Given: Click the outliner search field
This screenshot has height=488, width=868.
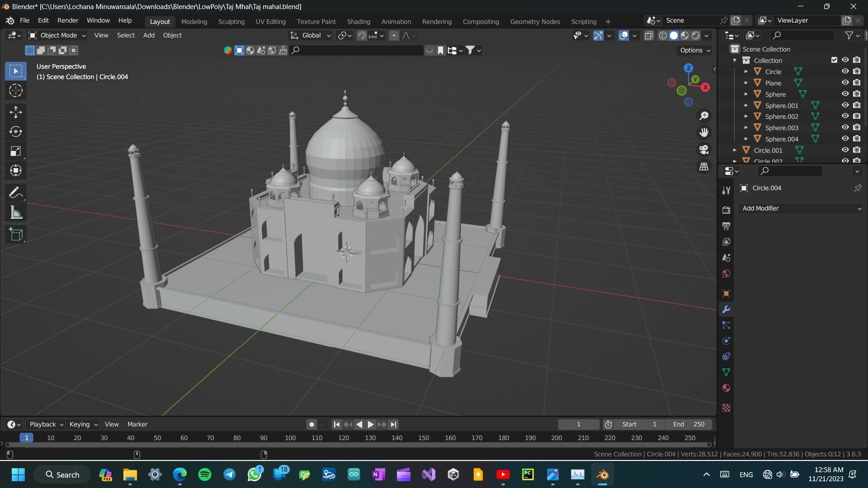Looking at the screenshot, I should click(x=802, y=35).
